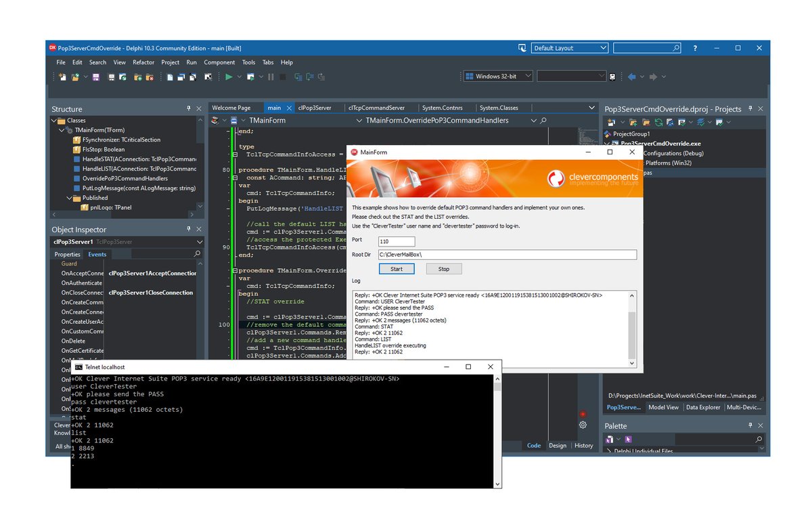Image resolution: width=812 pixels, height=508 pixels.
Task: Click the Trace Into toolbar icon
Action: [298, 77]
